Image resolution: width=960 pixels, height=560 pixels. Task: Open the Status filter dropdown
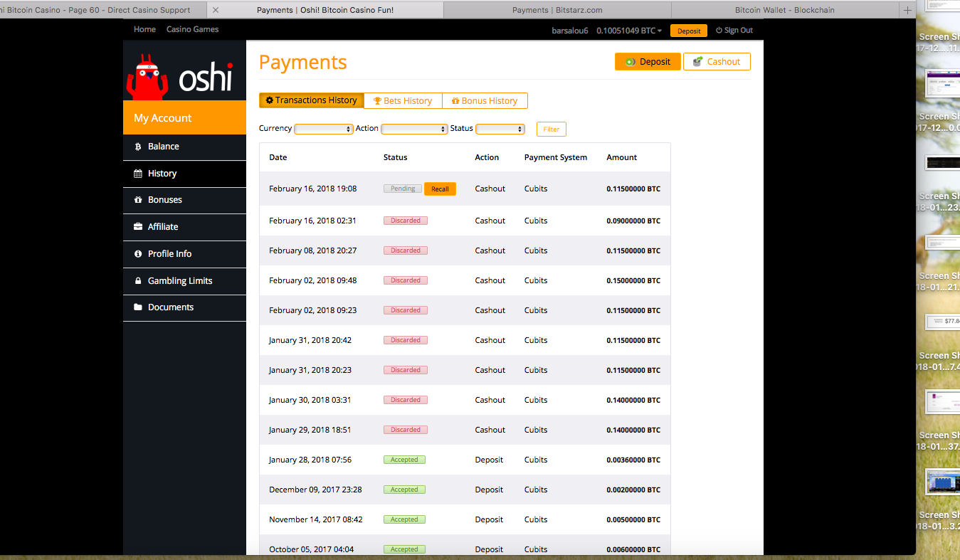[500, 129]
